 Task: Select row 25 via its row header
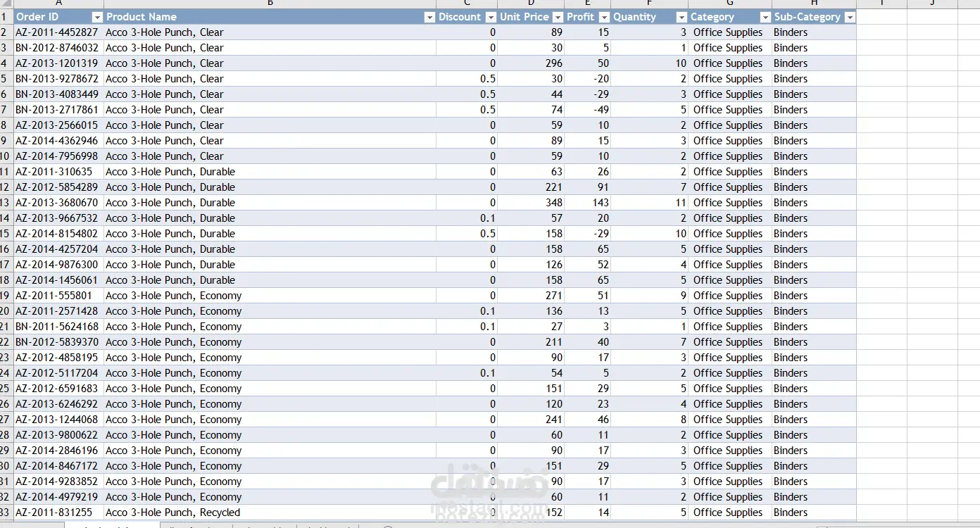point(6,389)
